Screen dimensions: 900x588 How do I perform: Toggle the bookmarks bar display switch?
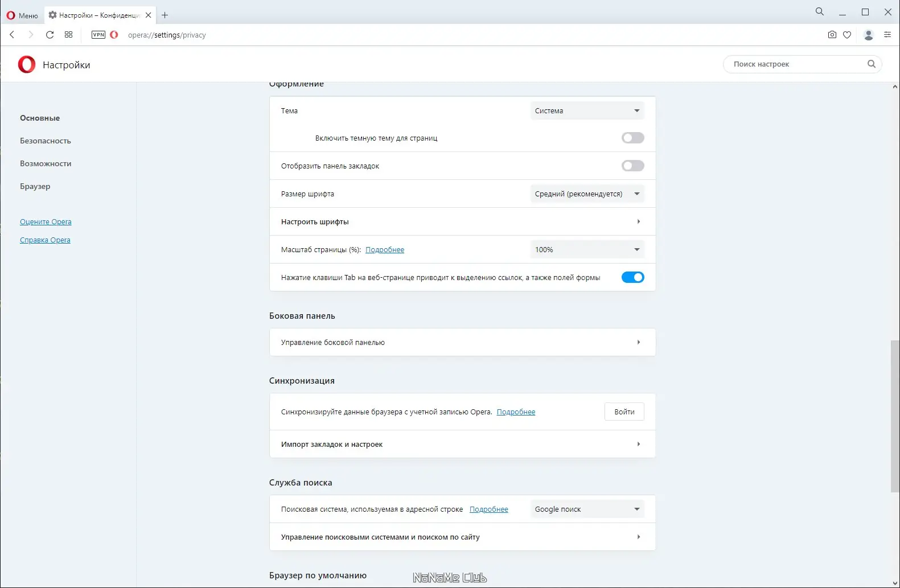pyautogui.click(x=632, y=166)
